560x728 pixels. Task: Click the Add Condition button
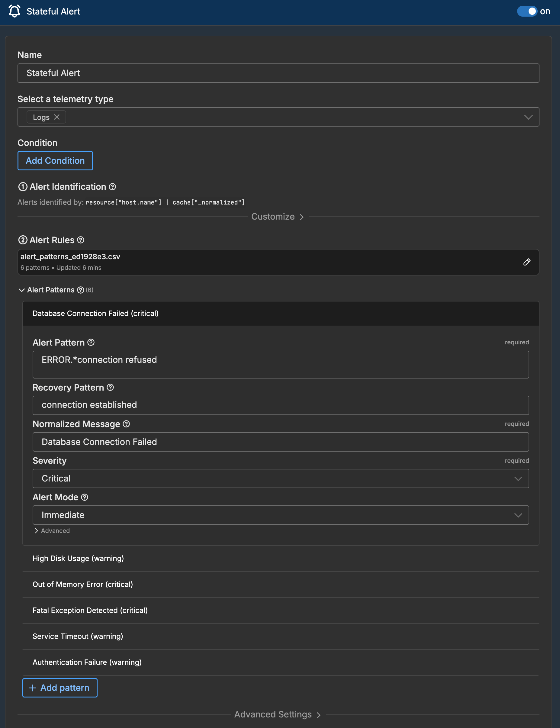55,161
